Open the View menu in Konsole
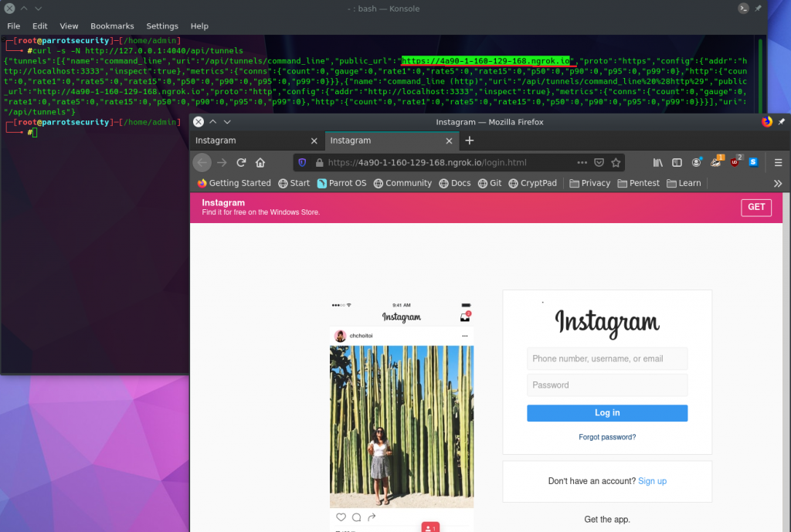This screenshot has width=791, height=532. coord(69,25)
